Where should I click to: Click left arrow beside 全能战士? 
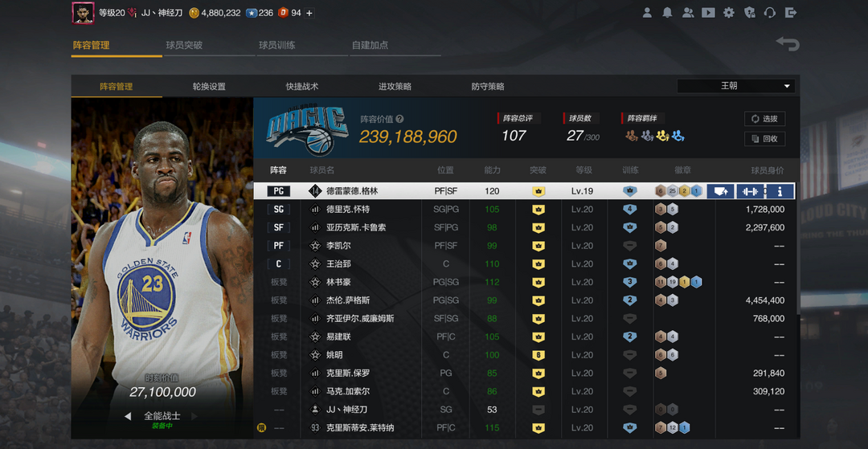(128, 416)
